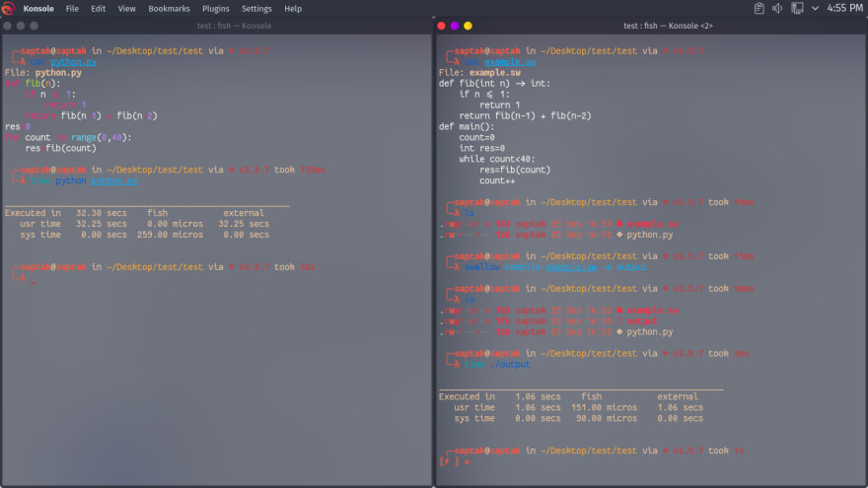Click 'File: example.sw' line in right Konsole

479,73
